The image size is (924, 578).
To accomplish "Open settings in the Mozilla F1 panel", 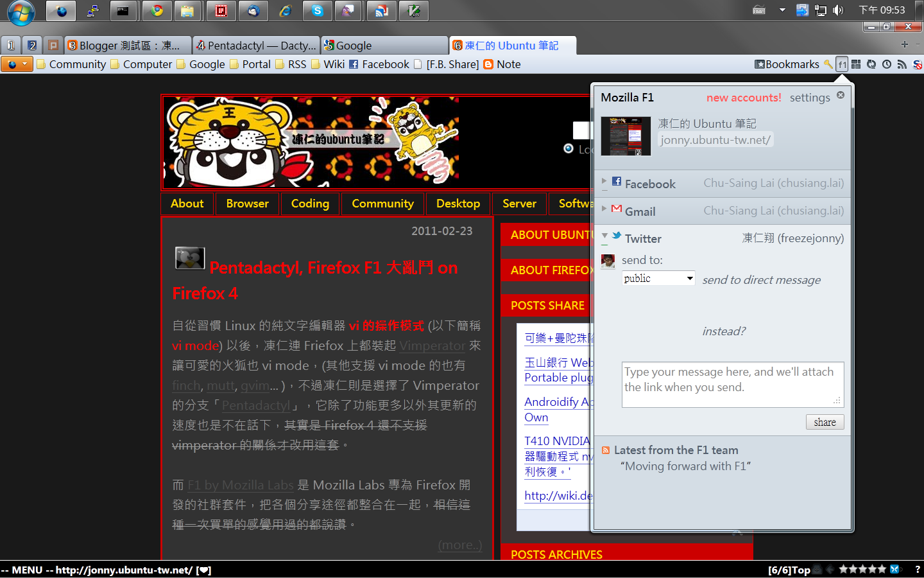I will [x=810, y=98].
